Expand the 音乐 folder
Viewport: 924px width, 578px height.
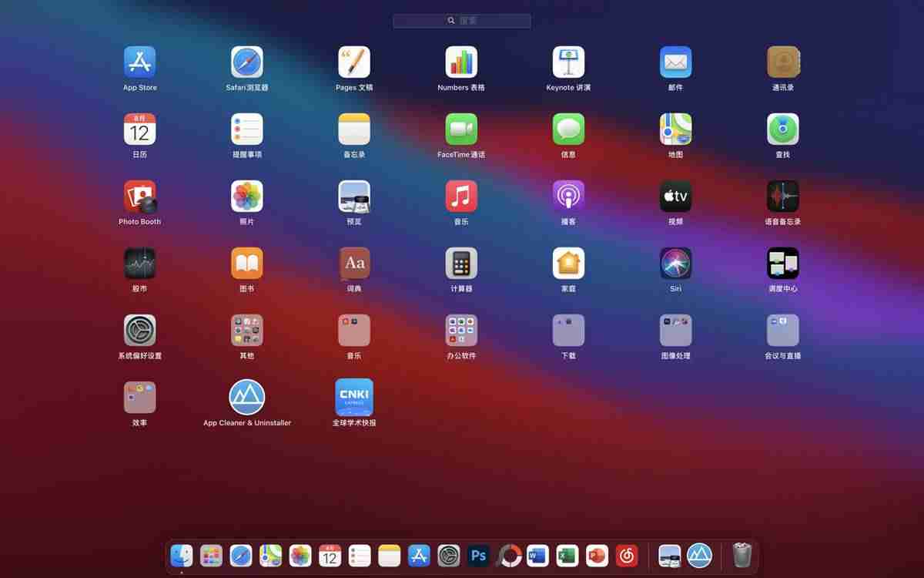(354, 331)
